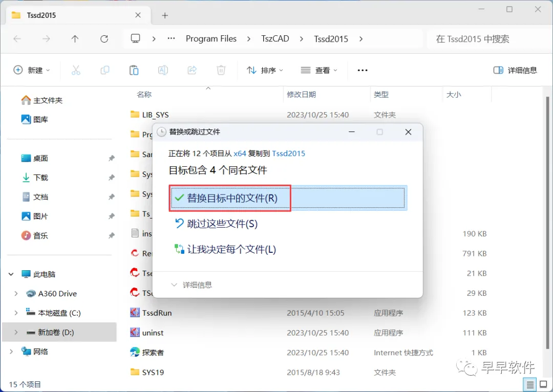Select the Tssd2015 tab
This screenshot has height=392, width=553.
point(78,15)
